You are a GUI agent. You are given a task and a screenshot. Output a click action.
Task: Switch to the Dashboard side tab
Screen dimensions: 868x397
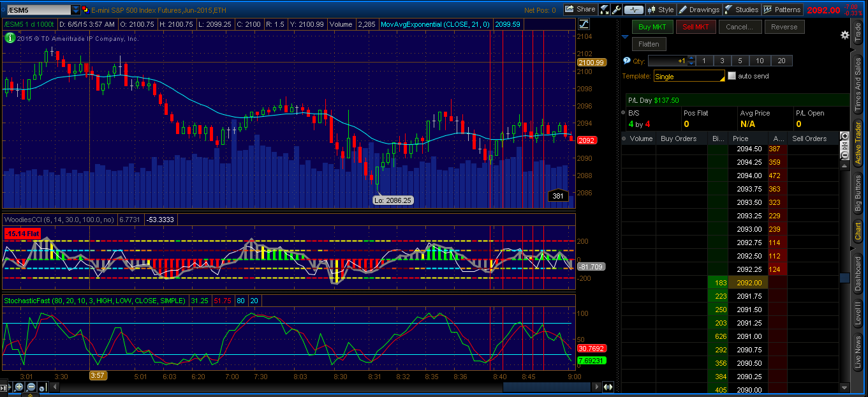[858, 274]
